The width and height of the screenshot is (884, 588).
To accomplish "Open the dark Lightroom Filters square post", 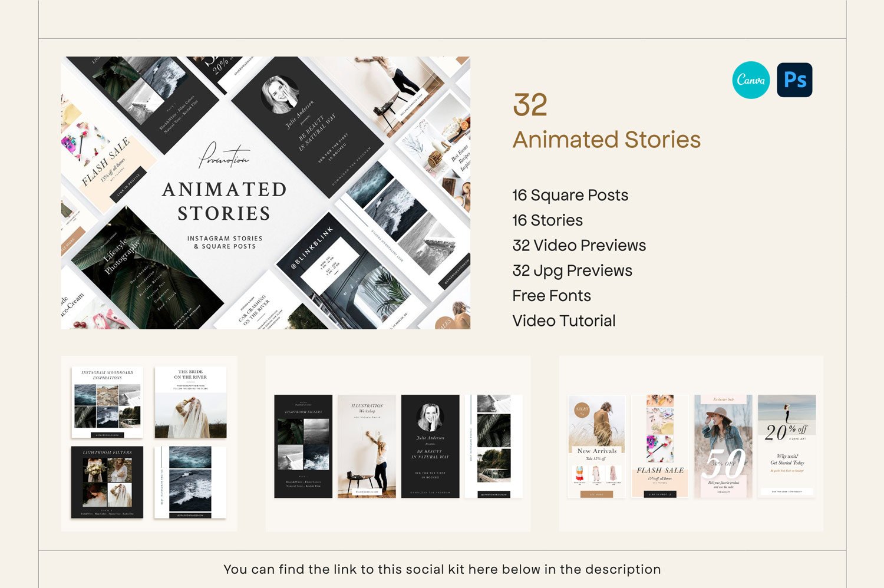I will coord(107,482).
